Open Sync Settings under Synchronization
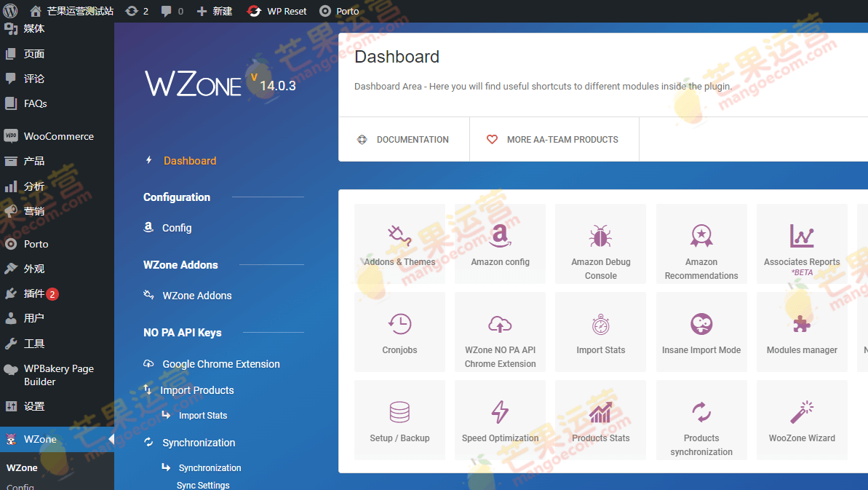Screen dimensions: 868x490 tap(202, 485)
